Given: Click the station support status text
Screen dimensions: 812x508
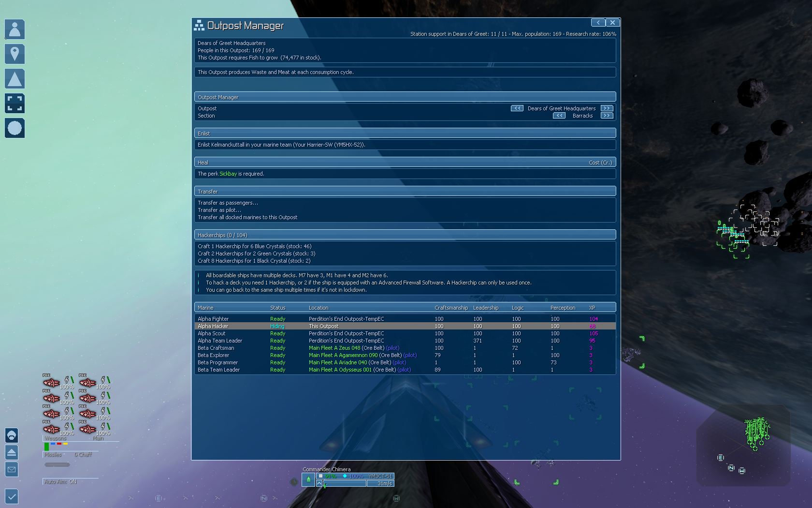Looking at the screenshot, I should click(513, 34).
